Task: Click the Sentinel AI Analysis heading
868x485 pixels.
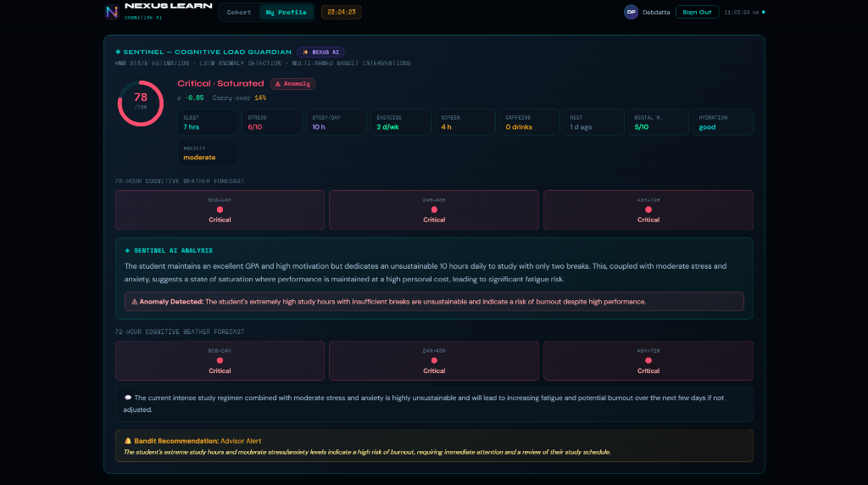Action: (x=173, y=251)
